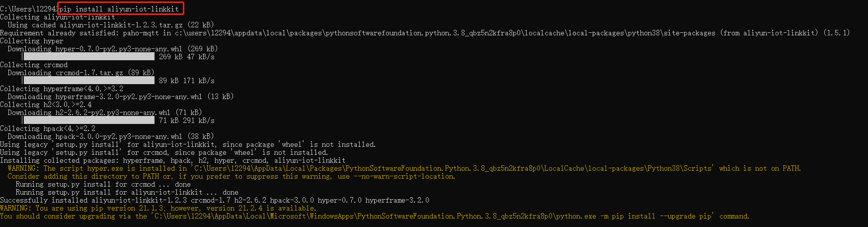Screen dimensions: 868x227
Task: Click the 'Collecting crcmod' output line
Action: [34, 65]
